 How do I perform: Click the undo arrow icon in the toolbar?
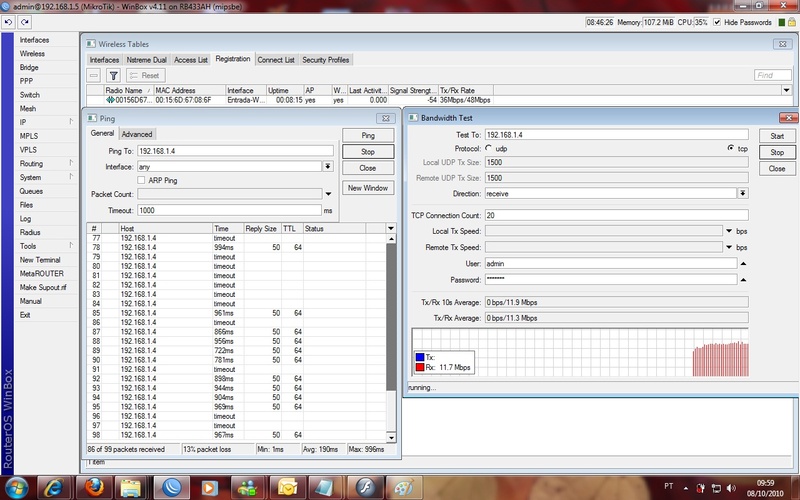[x=8, y=21]
